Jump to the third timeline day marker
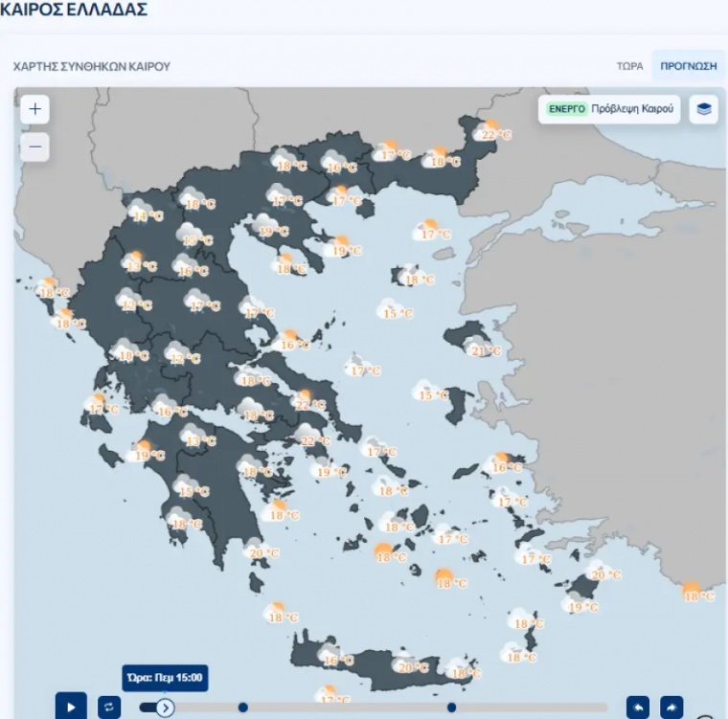This screenshot has height=719, width=728. [451, 708]
